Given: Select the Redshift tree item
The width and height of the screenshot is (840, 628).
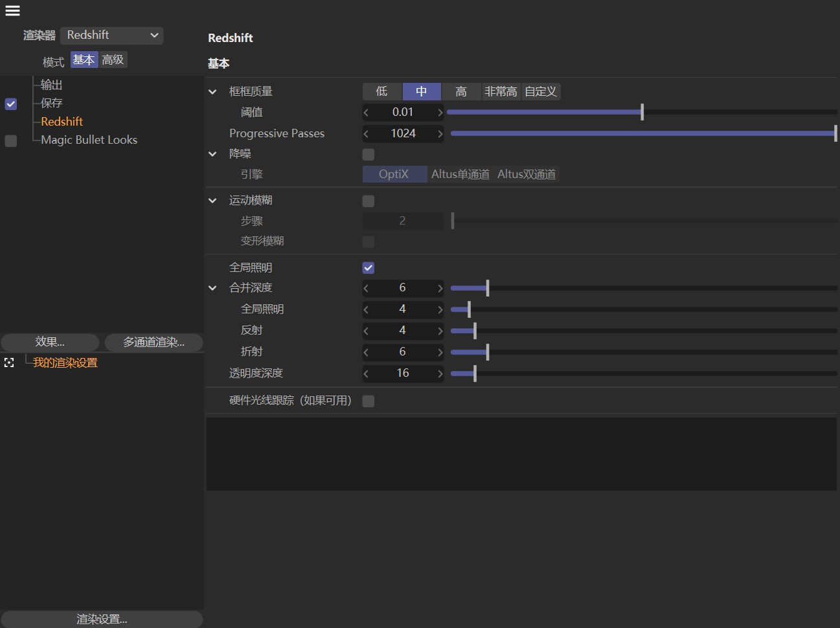Looking at the screenshot, I should pyautogui.click(x=62, y=122).
